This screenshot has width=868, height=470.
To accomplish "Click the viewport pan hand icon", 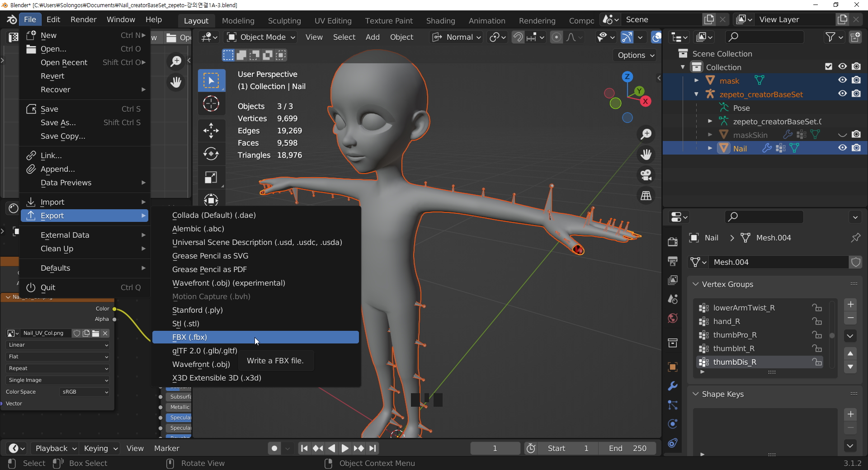I will [x=646, y=155].
